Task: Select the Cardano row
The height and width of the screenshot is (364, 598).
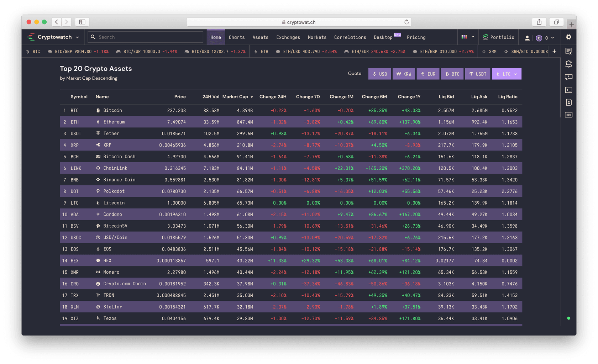Action: click(291, 215)
